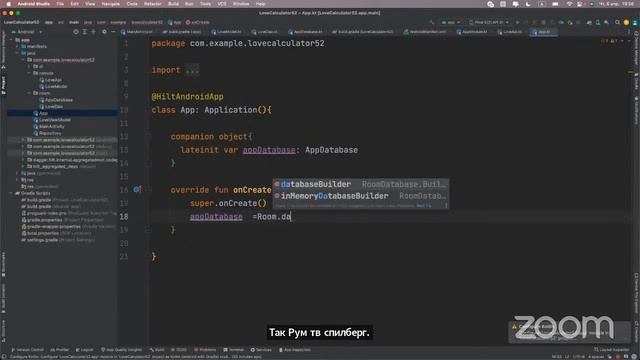The height and width of the screenshot is (360, 640).
Task: Switch to the AppDatabase.kt editor tab
Action: coord(305,32)
